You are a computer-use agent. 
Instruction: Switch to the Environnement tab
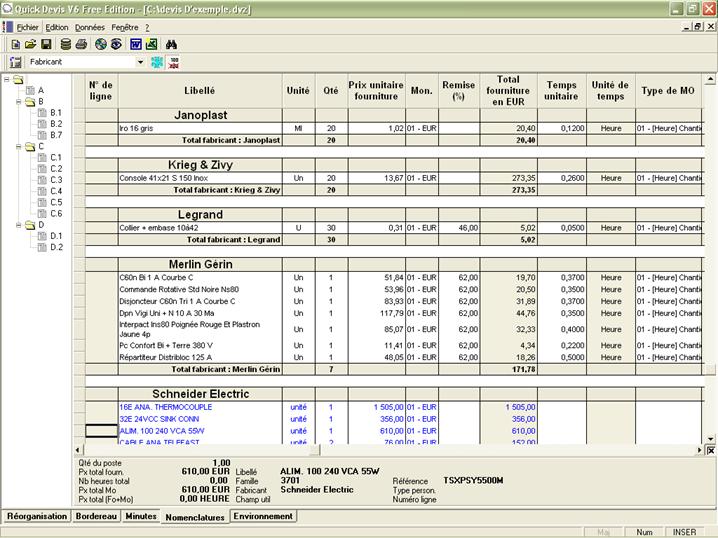pos(263,517)
